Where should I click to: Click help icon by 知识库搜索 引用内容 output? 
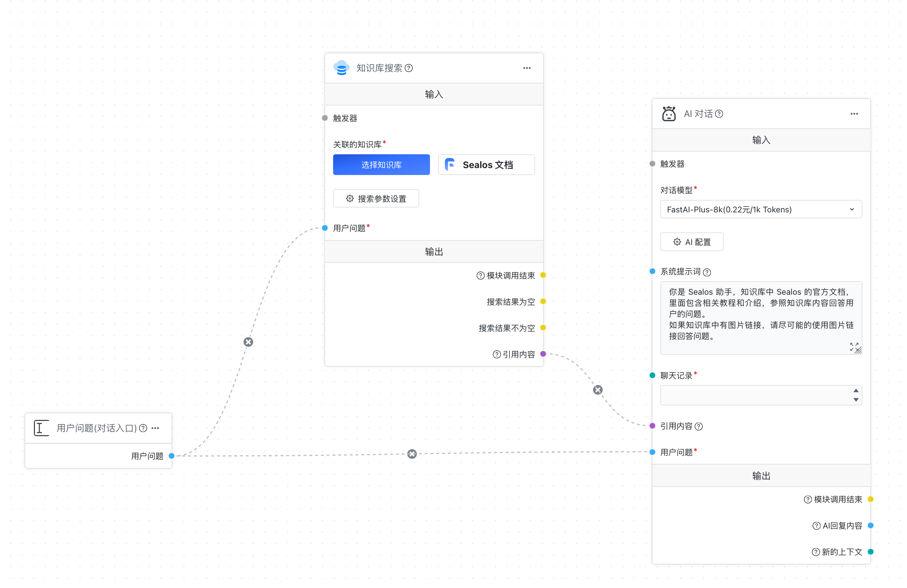(496, 355)
